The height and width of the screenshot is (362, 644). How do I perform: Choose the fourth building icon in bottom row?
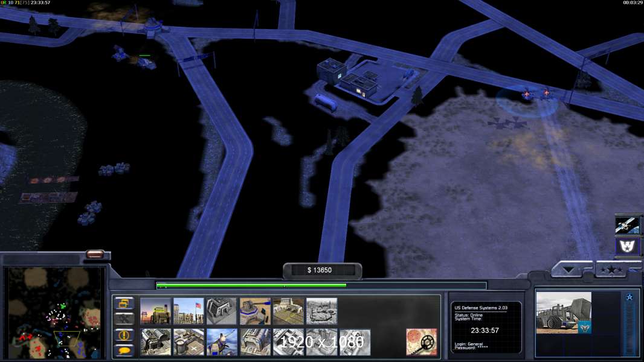coord(255,342)
